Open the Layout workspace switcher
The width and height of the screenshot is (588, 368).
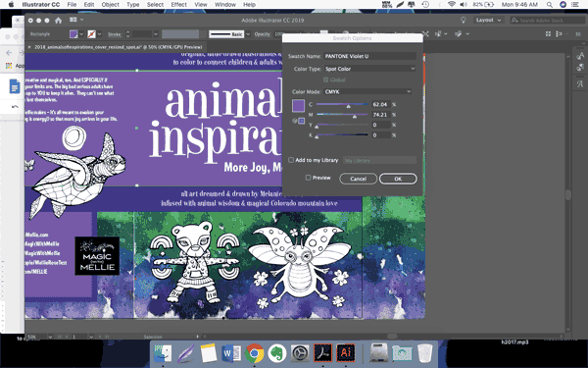488,20
